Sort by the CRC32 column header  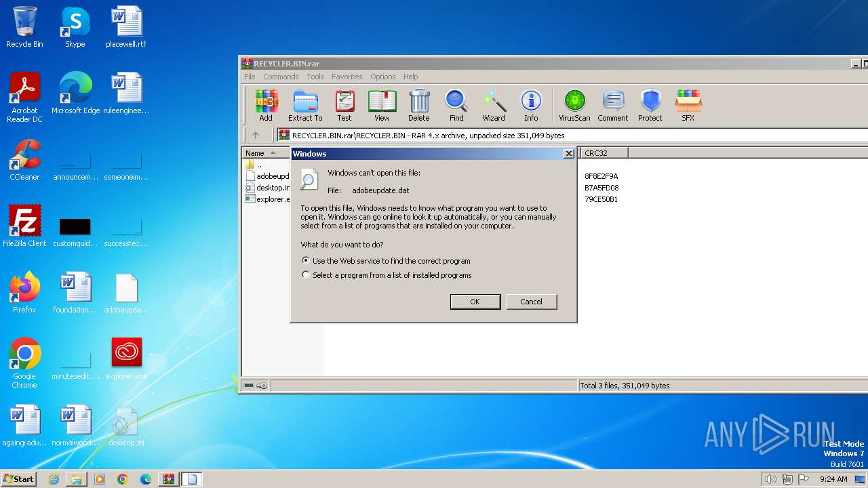pyautogui.click(x=604, y=153)
